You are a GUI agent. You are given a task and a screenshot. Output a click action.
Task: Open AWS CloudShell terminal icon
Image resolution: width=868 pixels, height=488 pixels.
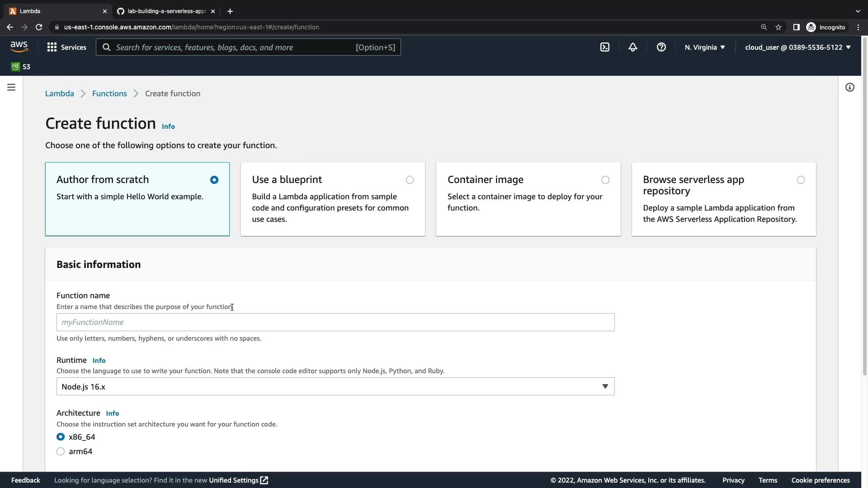[x=604, y=47]
